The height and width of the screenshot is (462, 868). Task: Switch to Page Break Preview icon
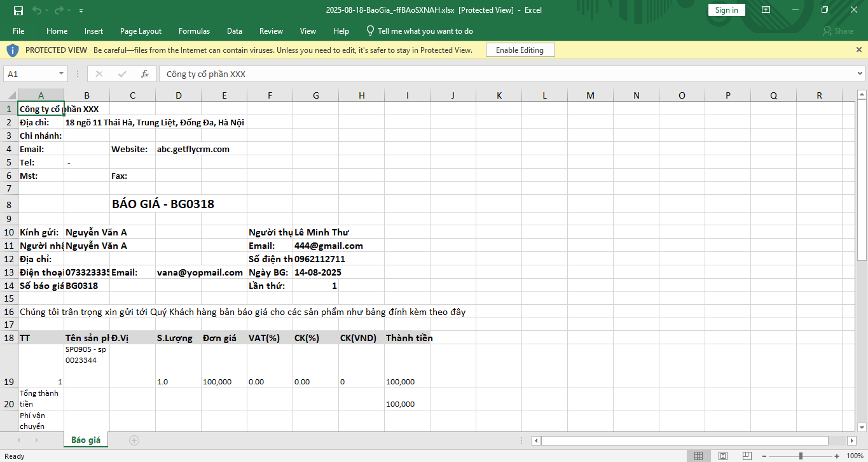coord(747,456)
